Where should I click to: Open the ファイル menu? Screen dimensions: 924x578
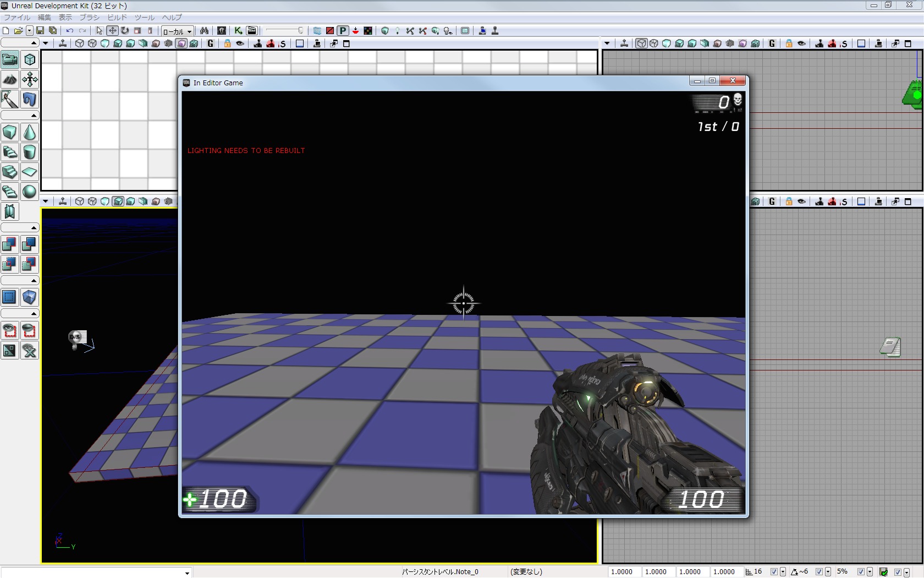coord(17,18)
